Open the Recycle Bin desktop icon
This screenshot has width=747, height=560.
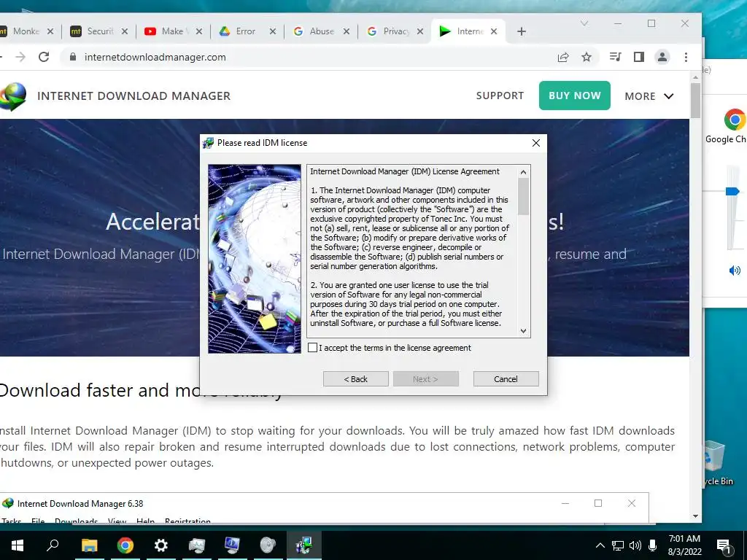(x=717, y=463)
